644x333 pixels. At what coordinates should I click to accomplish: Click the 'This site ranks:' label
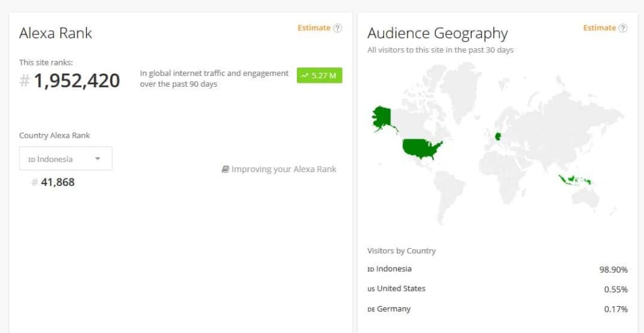coord(46,63)
